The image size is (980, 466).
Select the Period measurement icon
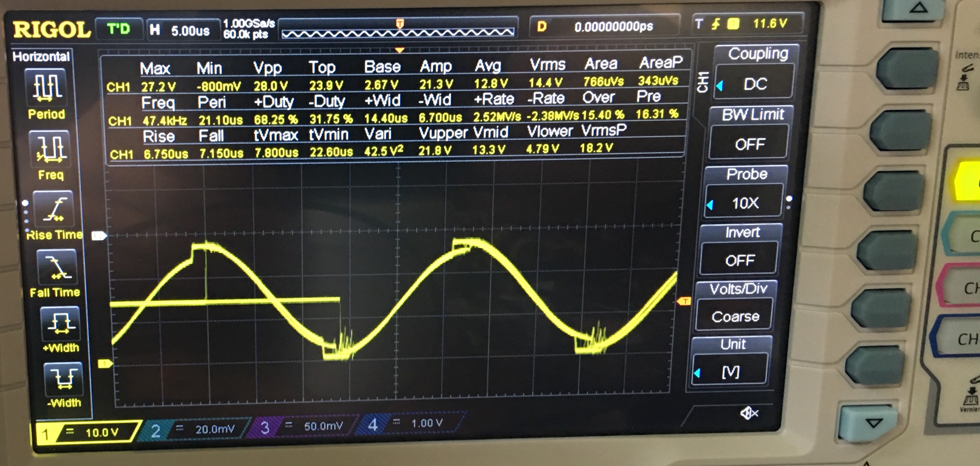46,87
